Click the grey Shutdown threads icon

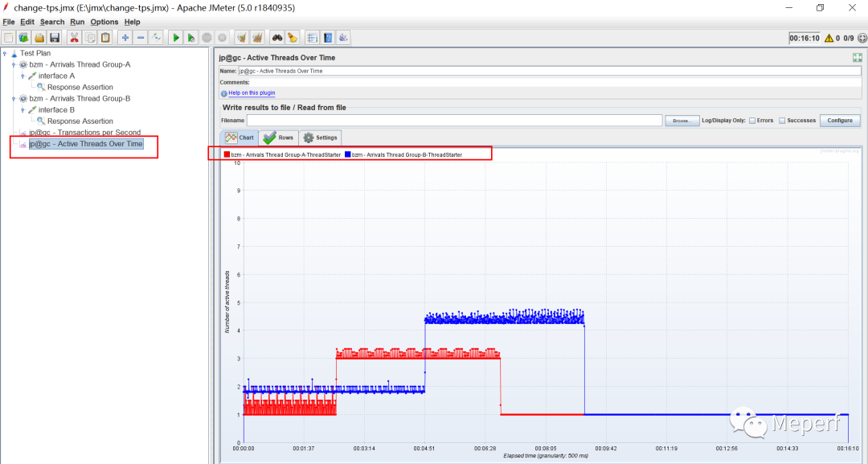222,38
